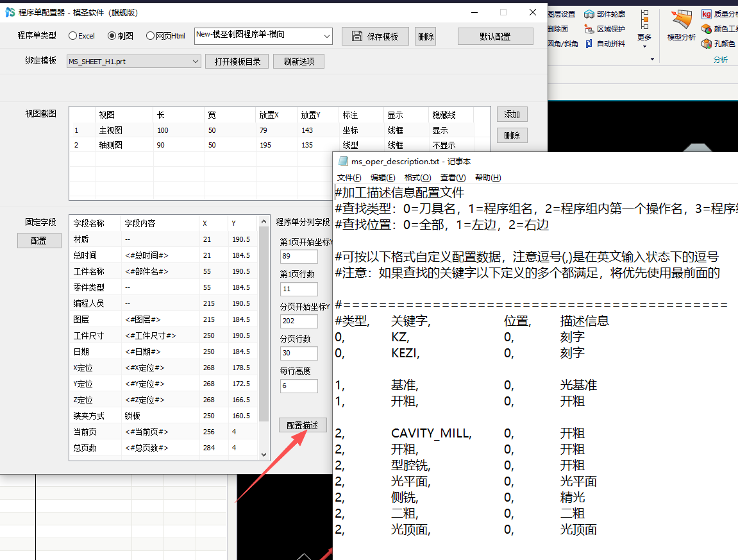Click the 刷新选项 button
Screen dimensions: 738x560
(299, 62)
